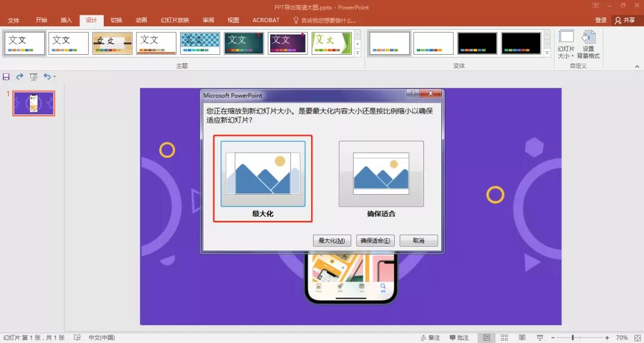Activate Normal view icon in status bar

click(x=487, y=338)
